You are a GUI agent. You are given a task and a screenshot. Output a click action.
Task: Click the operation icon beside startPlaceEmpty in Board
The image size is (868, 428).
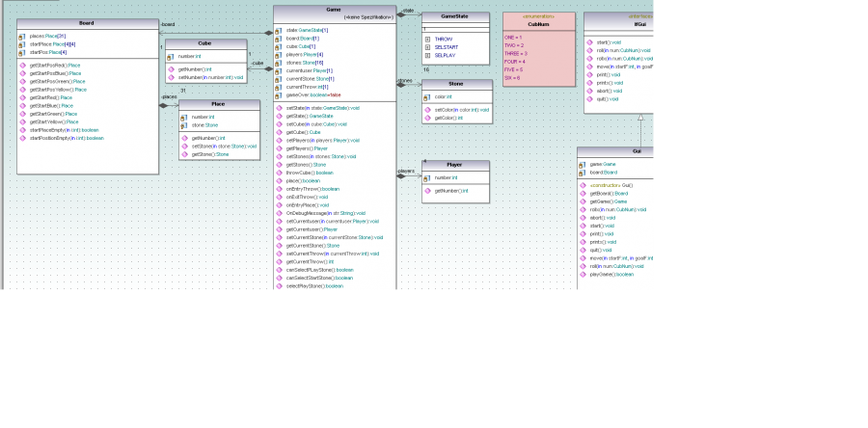click(23, 130)
